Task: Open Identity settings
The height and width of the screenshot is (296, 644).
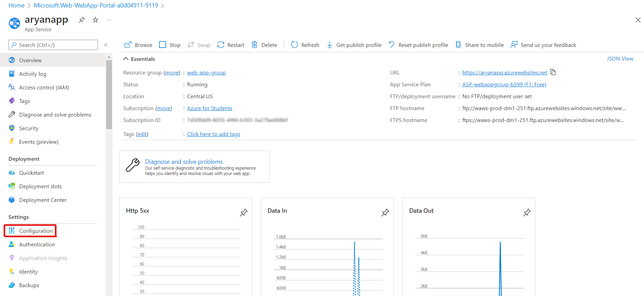Action: click(53, 272)
